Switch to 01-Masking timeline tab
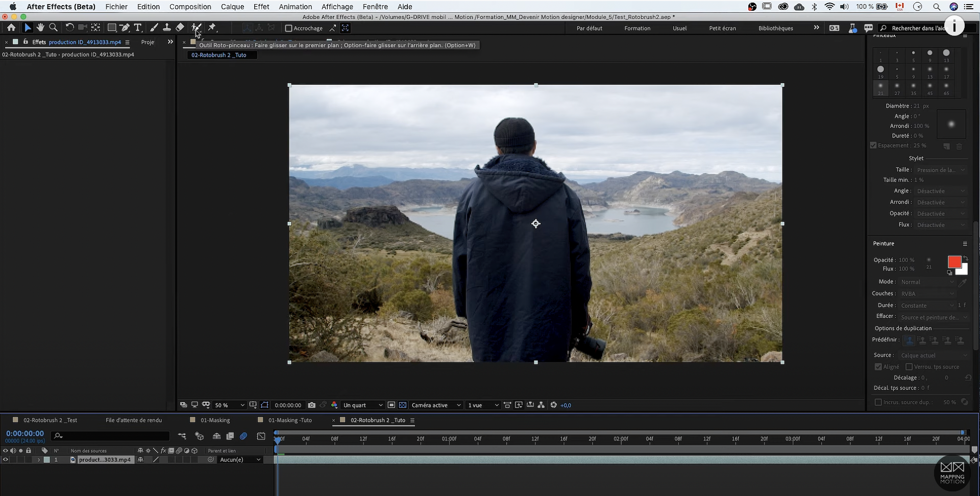Screen dimensions: 980x496 215,420
